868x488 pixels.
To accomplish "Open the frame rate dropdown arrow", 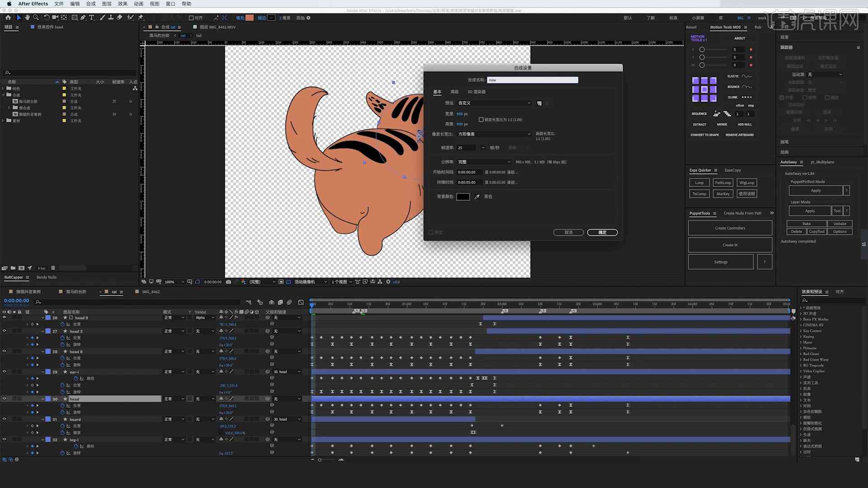I will (483, 148).
